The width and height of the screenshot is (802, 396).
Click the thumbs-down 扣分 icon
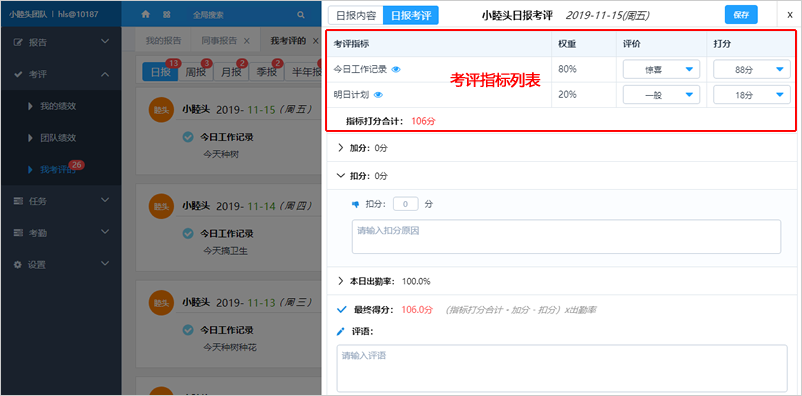point(355,204)
